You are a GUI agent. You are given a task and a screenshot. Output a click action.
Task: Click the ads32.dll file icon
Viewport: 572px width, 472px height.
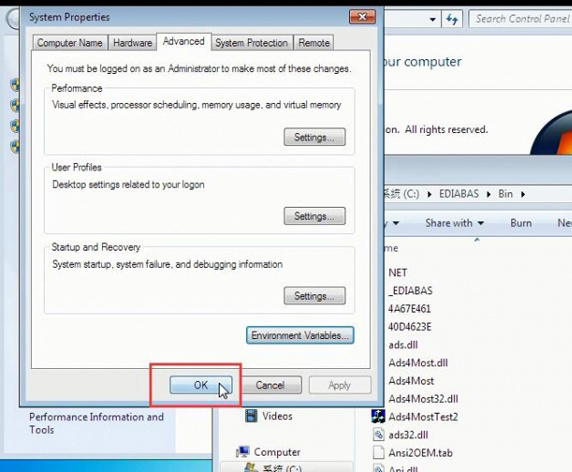pos(379,434)
